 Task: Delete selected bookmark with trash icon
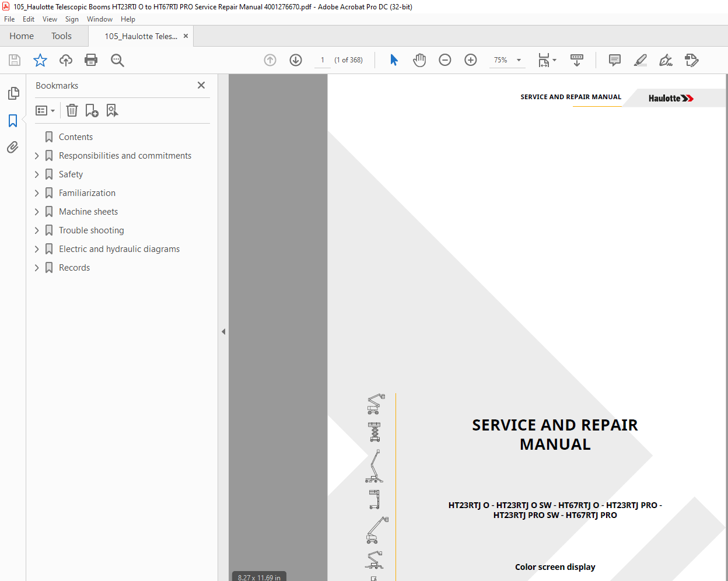[72, 110]
